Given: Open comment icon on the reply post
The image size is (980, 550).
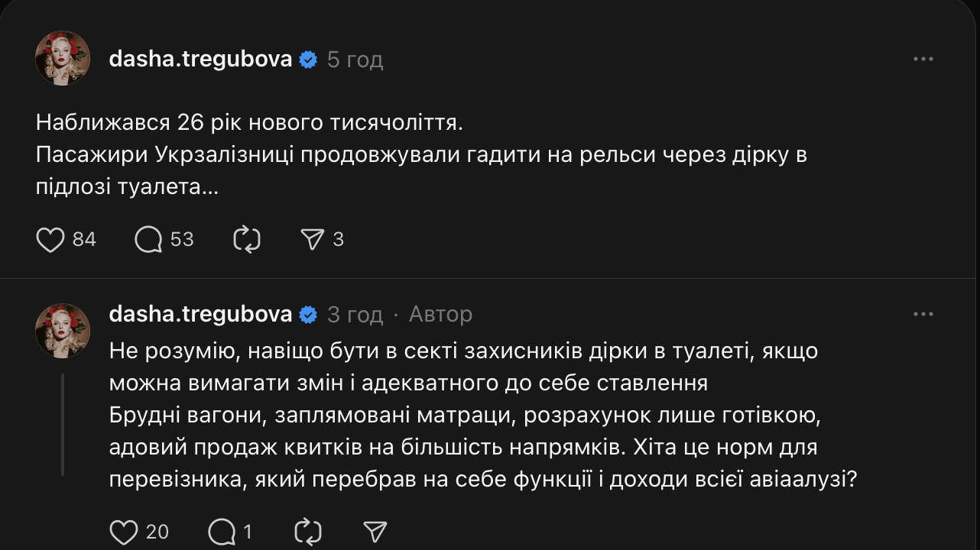Looking at the screenshot, I should (222, 531).
